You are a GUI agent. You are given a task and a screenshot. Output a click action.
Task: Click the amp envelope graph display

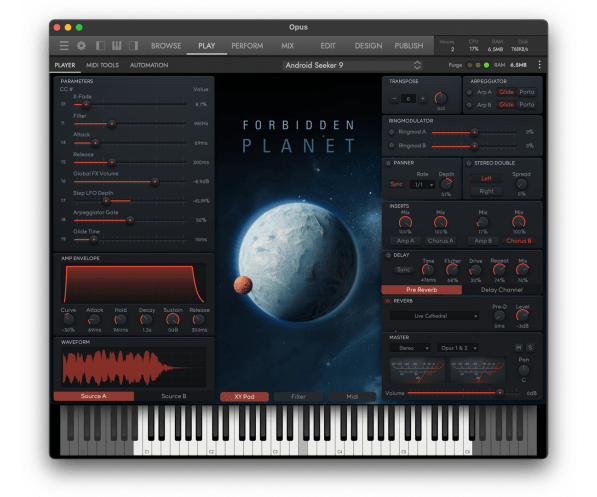click(x=134, y=283)
